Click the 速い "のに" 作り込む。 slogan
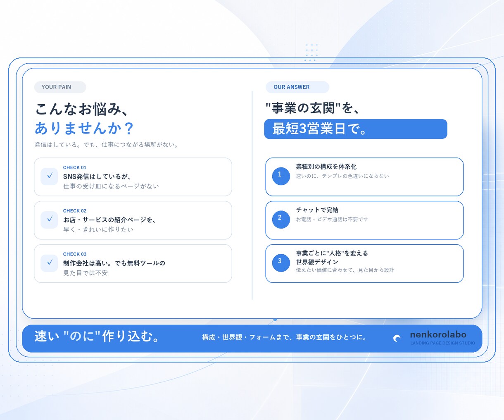 [x=97, y=336]
